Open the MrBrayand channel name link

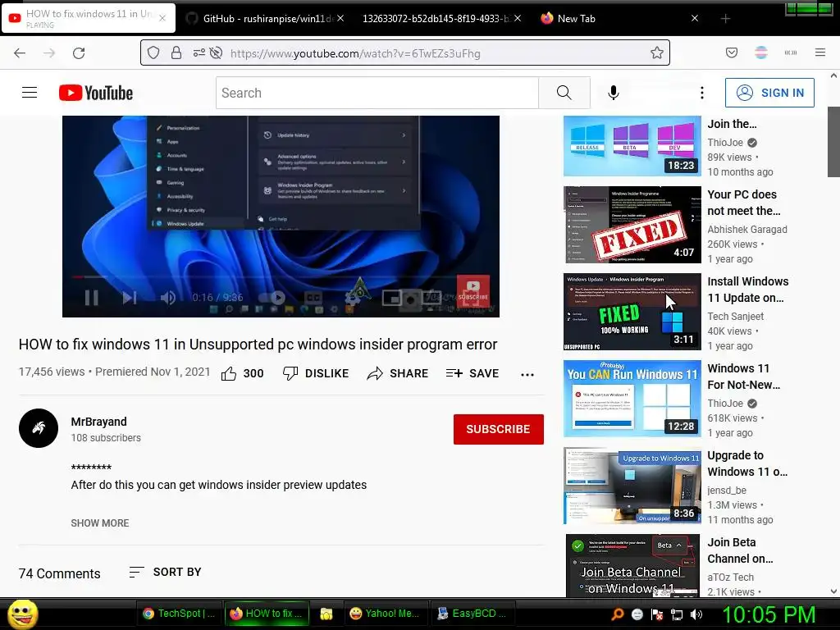click(99, 422)
